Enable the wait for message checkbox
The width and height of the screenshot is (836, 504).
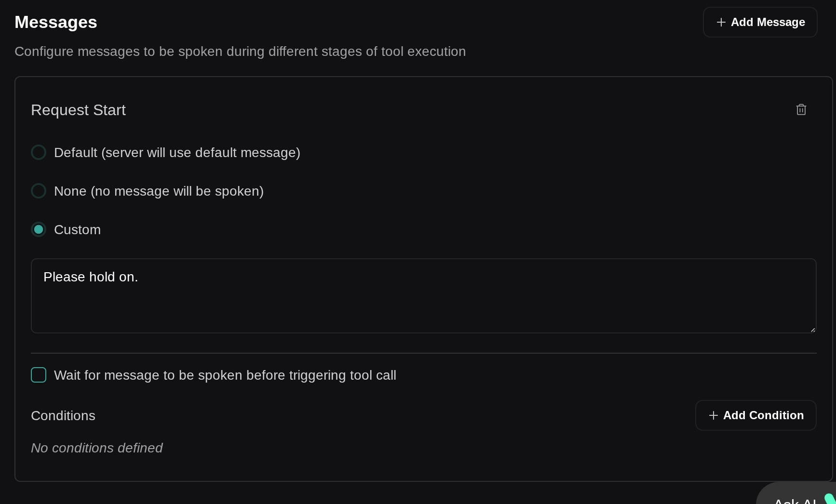pyautogui.click(x=39, y=375)
